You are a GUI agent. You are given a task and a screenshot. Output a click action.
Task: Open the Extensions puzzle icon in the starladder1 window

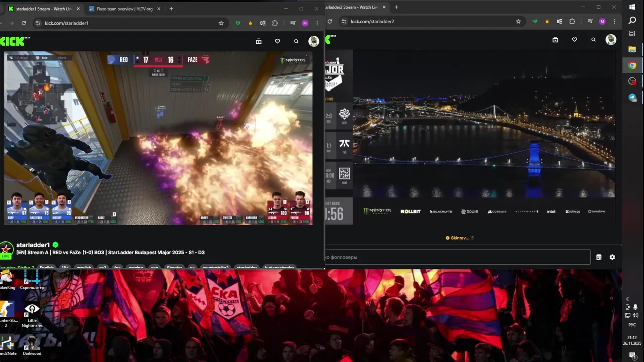pos(275,23)
